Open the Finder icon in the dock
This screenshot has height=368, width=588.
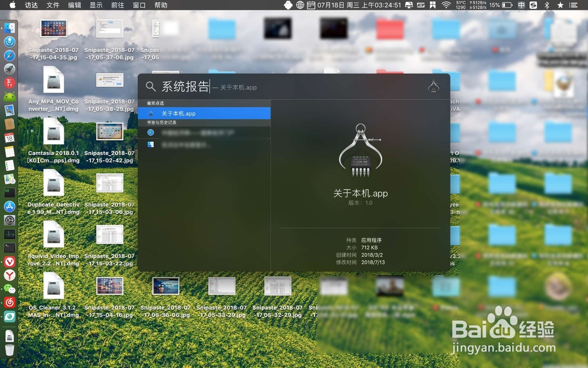[9, 27]
